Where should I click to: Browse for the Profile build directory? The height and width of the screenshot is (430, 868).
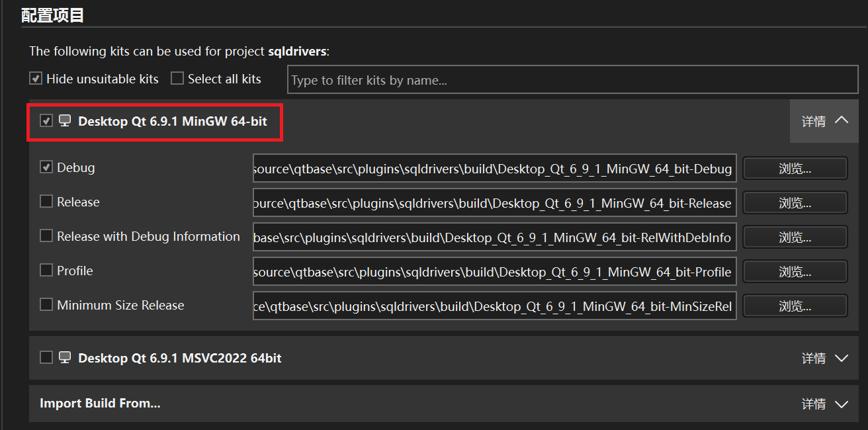point(795,272)
